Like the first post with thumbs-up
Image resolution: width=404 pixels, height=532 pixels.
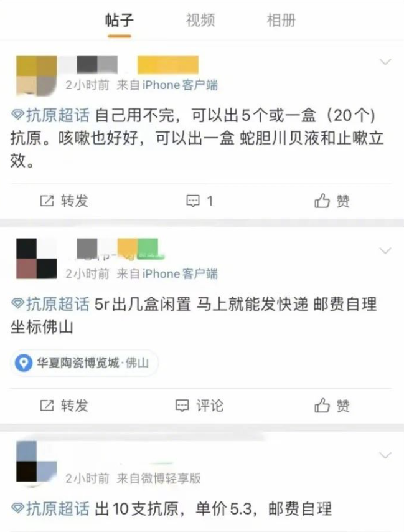tap(322, 201)
